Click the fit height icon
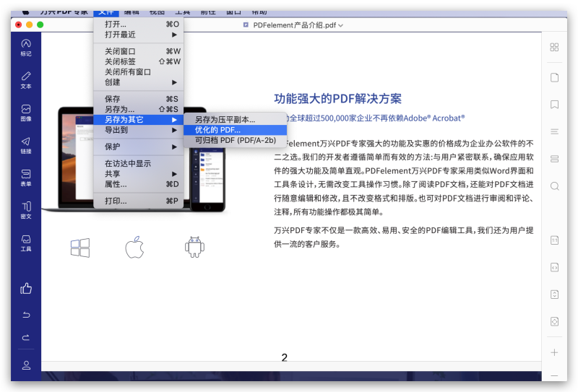 pyautogui.click(x=554, y=295)
